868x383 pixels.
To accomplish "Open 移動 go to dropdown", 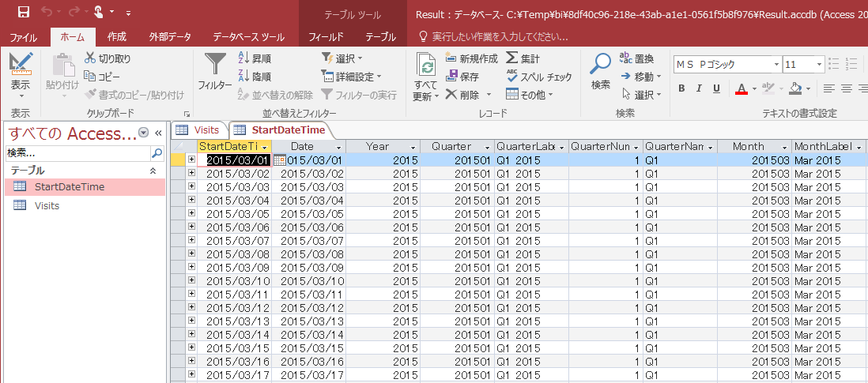I will [x=640, y=77].
